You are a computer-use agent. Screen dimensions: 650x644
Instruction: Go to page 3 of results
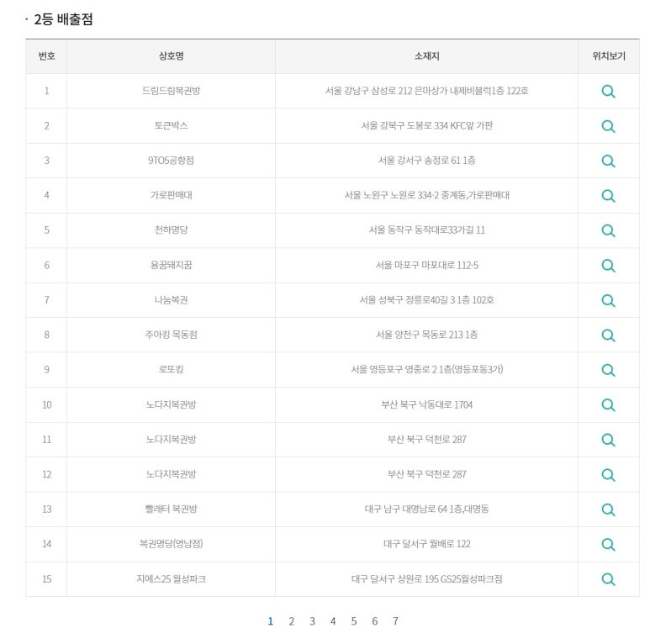click(x=312, y=621)
